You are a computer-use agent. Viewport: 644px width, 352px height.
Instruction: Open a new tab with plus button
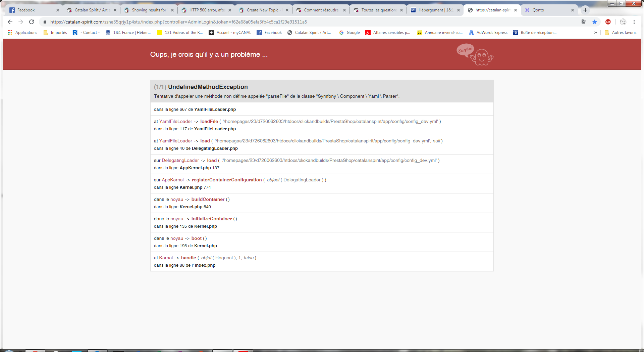pos(585,10)
